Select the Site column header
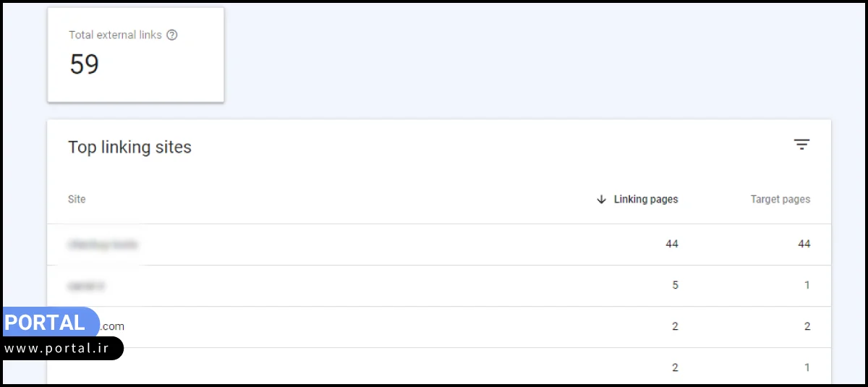Viewport: 868px width, 387px height. 77,200
